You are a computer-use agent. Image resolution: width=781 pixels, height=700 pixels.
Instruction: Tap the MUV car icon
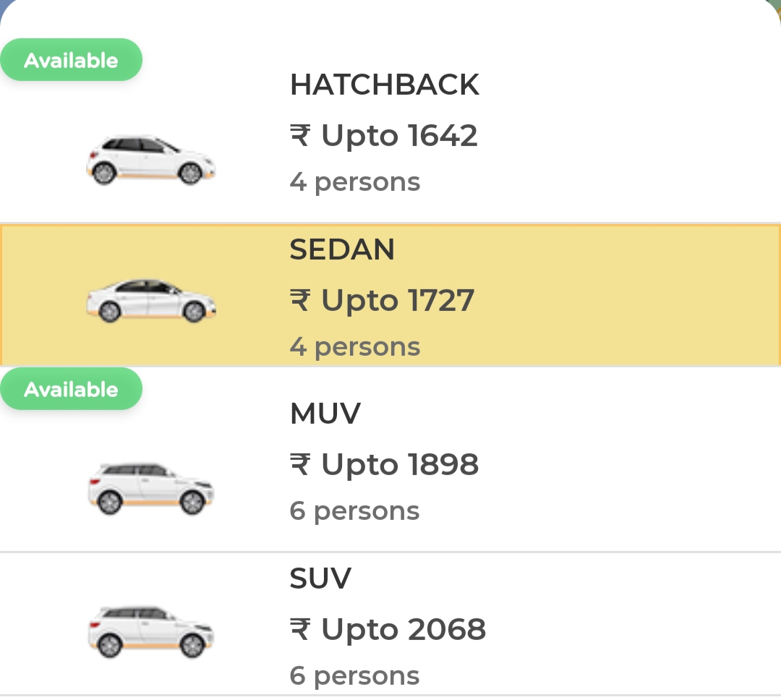pos(151,488)
